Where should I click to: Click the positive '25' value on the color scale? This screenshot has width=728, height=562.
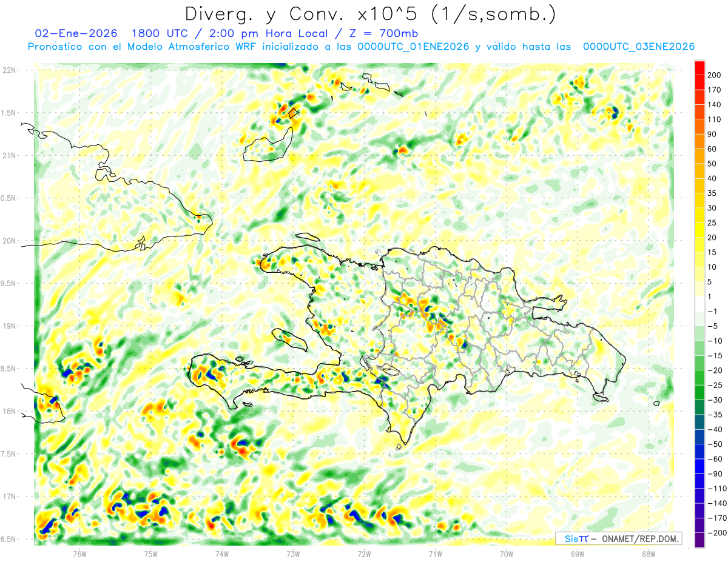click(x=713, y=222)
